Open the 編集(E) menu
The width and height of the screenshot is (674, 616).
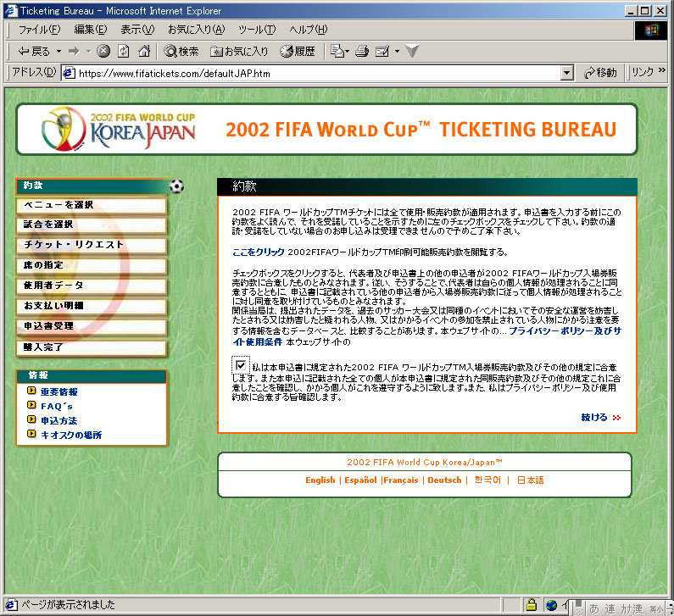(90, 30)
